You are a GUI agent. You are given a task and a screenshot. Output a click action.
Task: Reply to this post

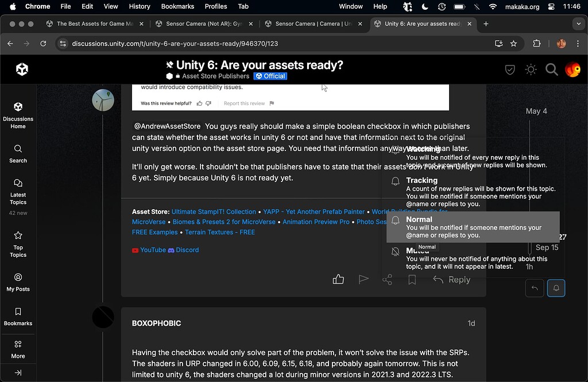[451, 280]
